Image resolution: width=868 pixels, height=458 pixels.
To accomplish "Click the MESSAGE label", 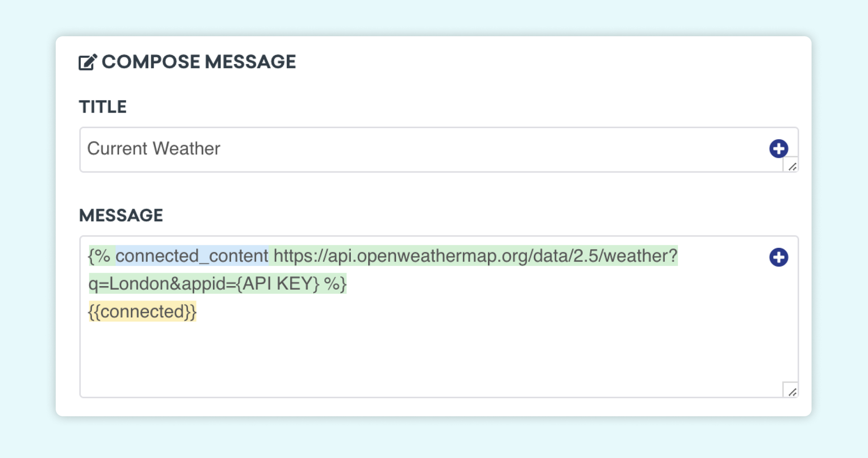I will coord(121,215).
